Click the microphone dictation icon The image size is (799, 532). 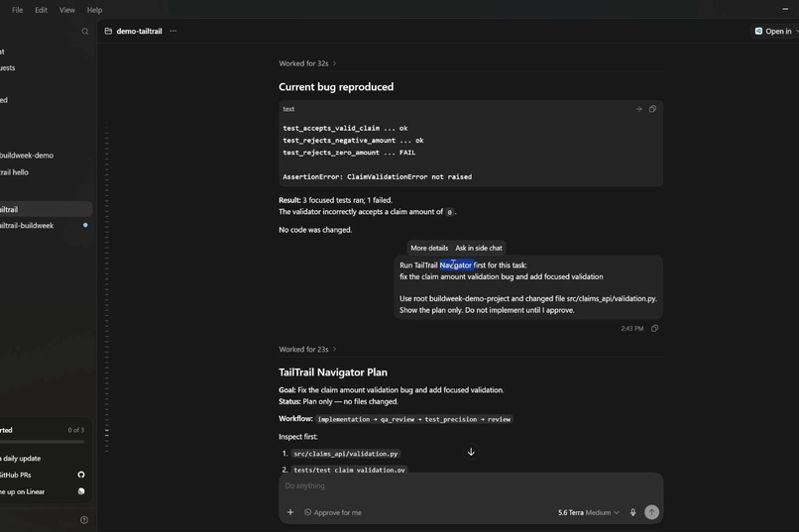pos(632,512)
